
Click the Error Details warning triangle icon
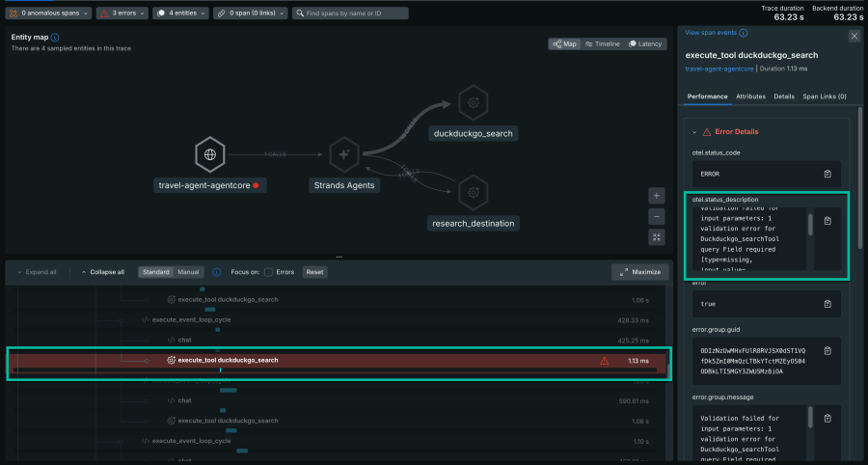pos(707,132)
